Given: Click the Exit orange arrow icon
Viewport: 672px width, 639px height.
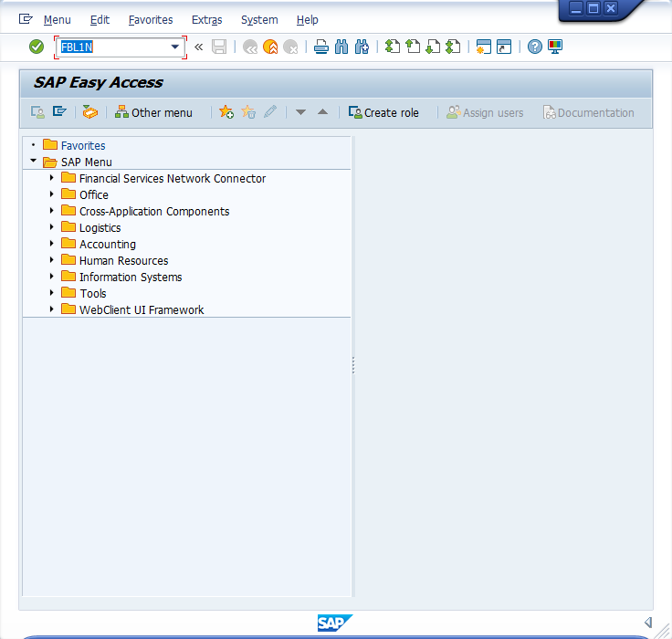Looking at the screenshot, I should pyautogui.click(x=270, y=47).
